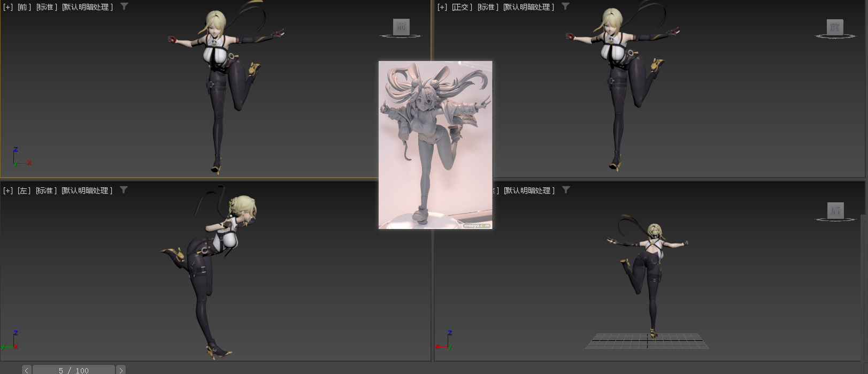Open the [正交] view label menu
The height and width of the screenshot is (374, 868).
coord(462,7)
